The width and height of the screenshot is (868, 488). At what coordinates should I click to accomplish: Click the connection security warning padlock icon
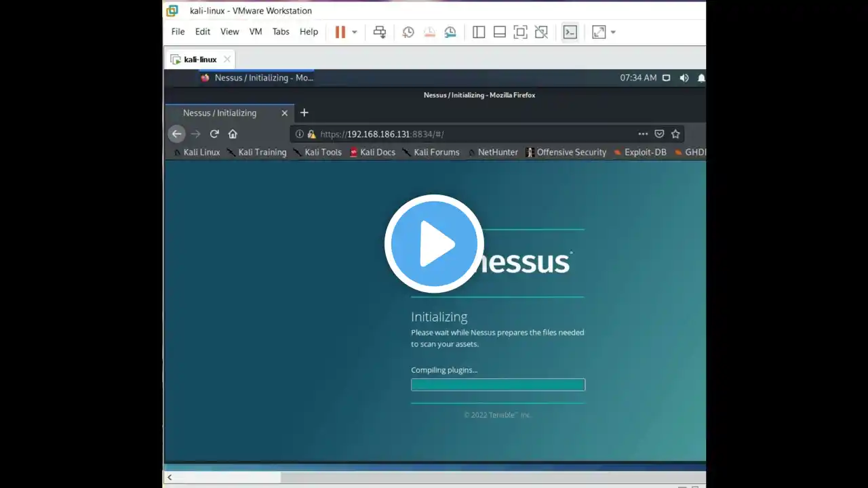[312, 134]
